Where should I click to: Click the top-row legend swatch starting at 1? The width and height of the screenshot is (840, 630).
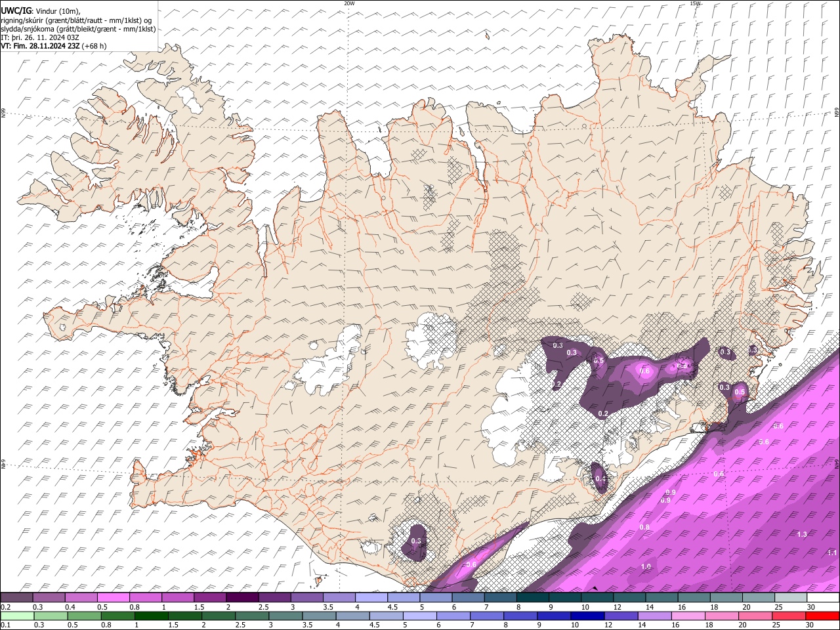(178, 598)
